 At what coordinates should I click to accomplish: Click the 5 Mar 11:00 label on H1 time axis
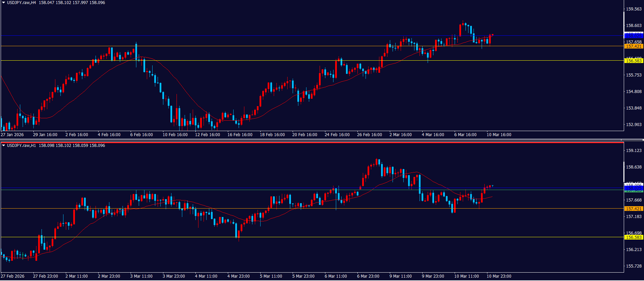pos(271,276)
